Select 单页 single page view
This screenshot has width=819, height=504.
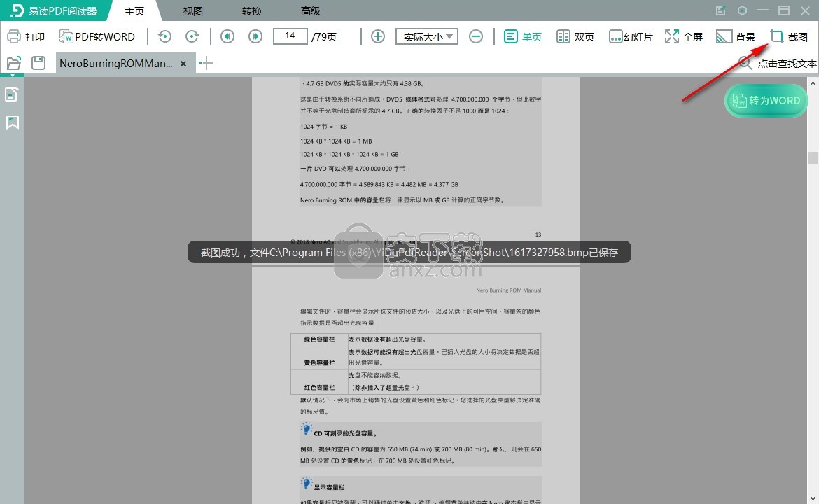click(x=523, y=36)
